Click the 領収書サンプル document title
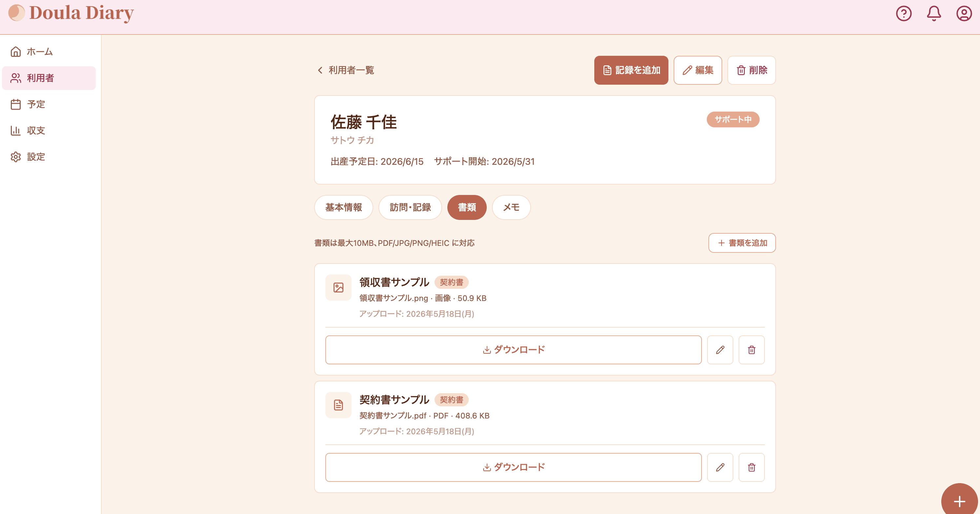980x514 pixels. pos(394,282)
